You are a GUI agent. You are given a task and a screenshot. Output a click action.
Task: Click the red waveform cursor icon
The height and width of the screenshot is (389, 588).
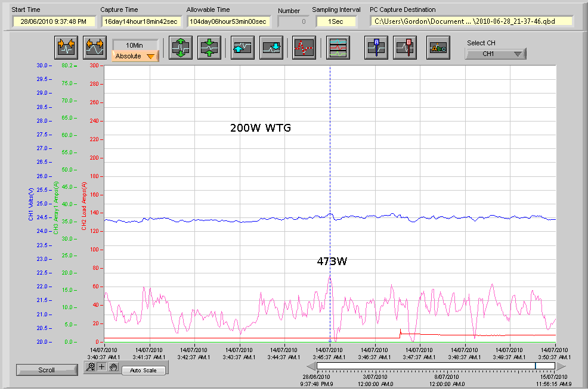(x=304, y=48)
